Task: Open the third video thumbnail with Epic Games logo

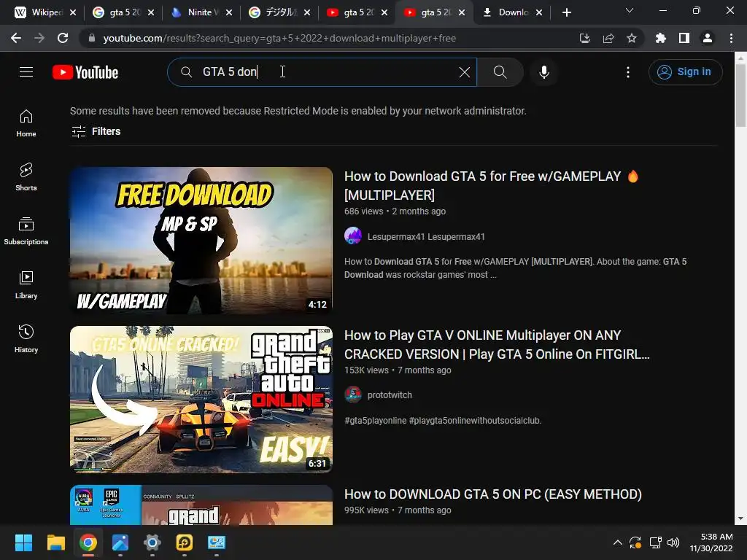Action: pyautogui.click(x=201, y=505)
